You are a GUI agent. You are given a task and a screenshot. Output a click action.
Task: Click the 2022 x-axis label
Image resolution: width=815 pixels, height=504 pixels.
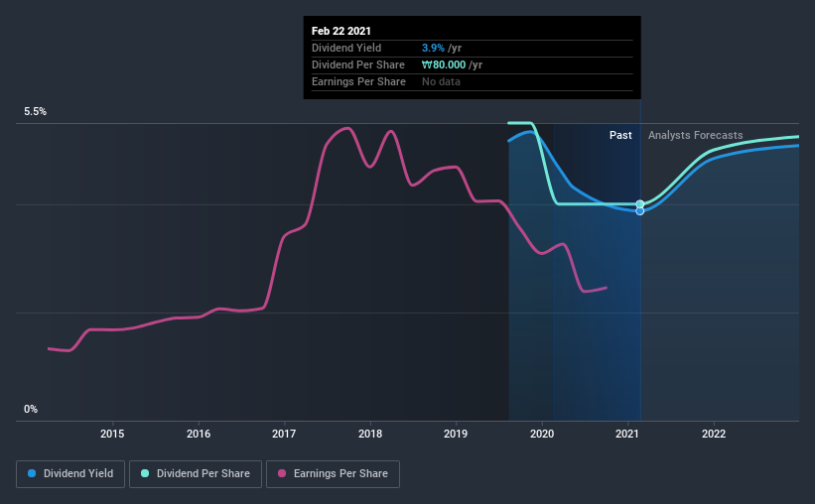click(714, 434)
